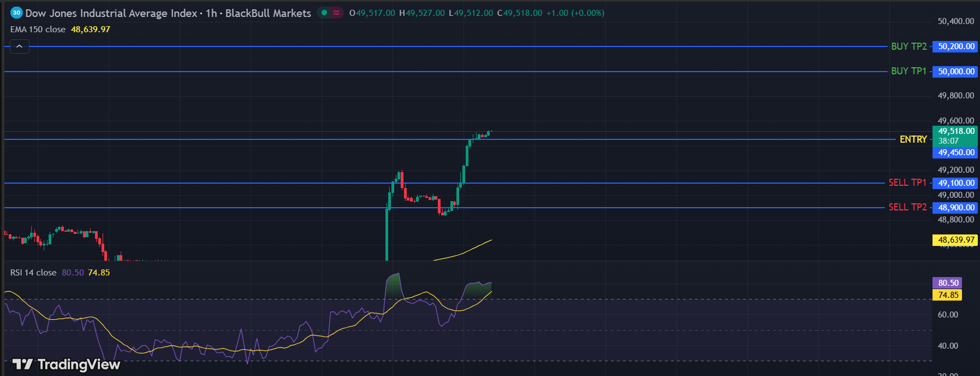Click the green market status dot
The width and height of the screenshot is (980, 376).
pyautogui.click(x=324, y=13)
